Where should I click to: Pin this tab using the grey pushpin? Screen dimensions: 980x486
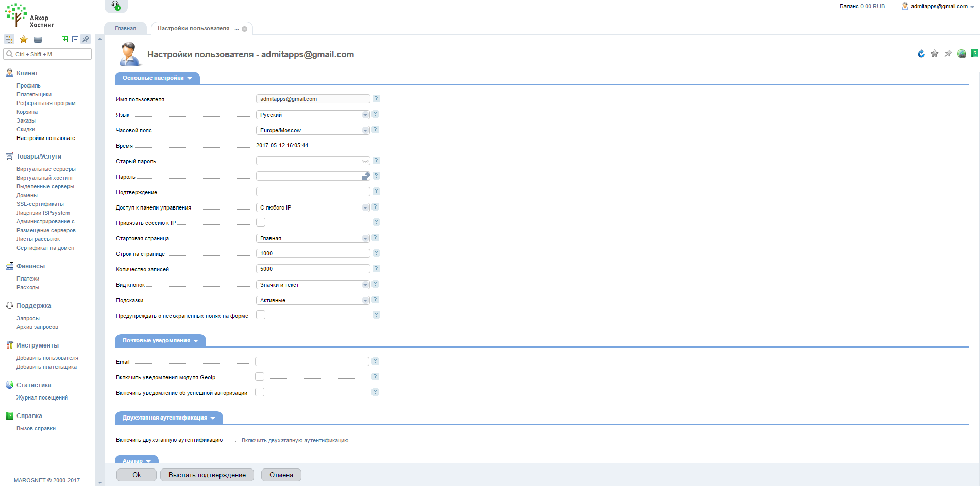[x=948, y=54]
